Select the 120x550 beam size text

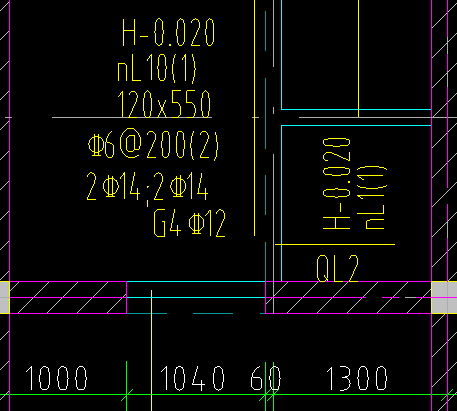[x=164, y=104]
